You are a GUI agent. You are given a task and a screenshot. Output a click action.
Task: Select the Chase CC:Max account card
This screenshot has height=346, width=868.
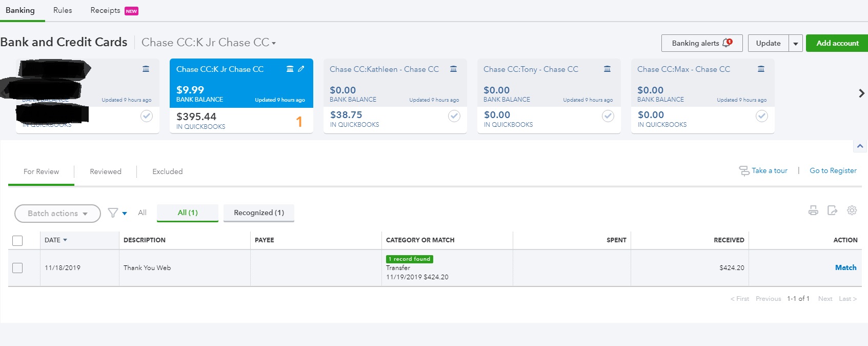(702, 96)
